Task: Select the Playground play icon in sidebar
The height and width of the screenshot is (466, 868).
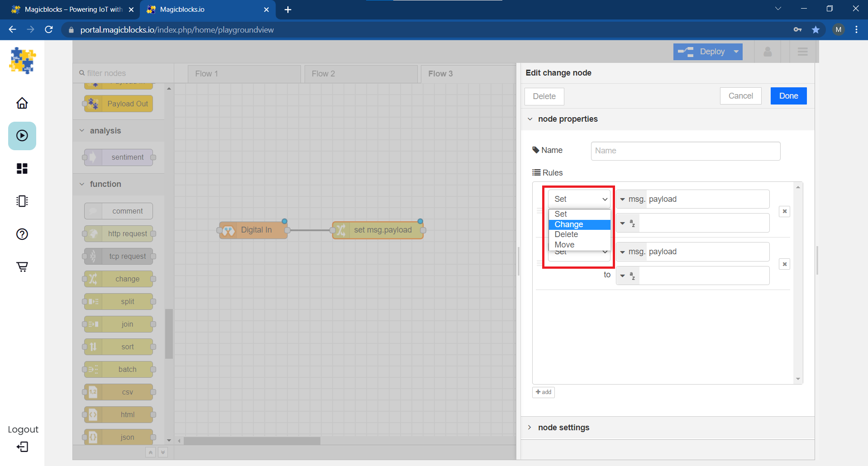Action: pyautogui.click(x=22, y=136)
